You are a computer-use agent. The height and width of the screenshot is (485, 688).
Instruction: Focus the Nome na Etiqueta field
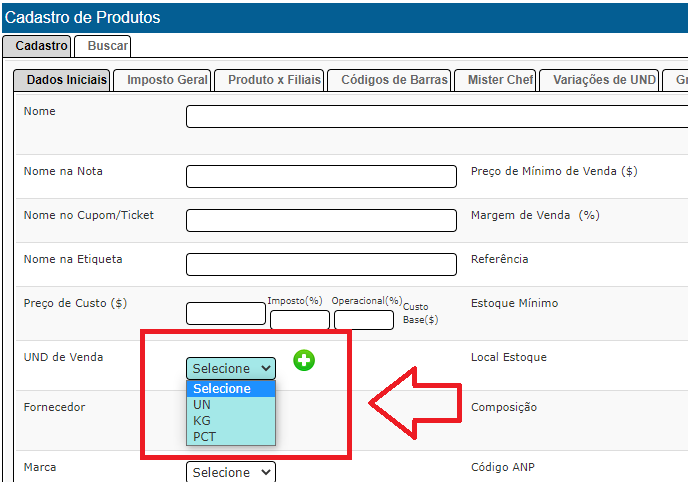(x=321, y=264)
